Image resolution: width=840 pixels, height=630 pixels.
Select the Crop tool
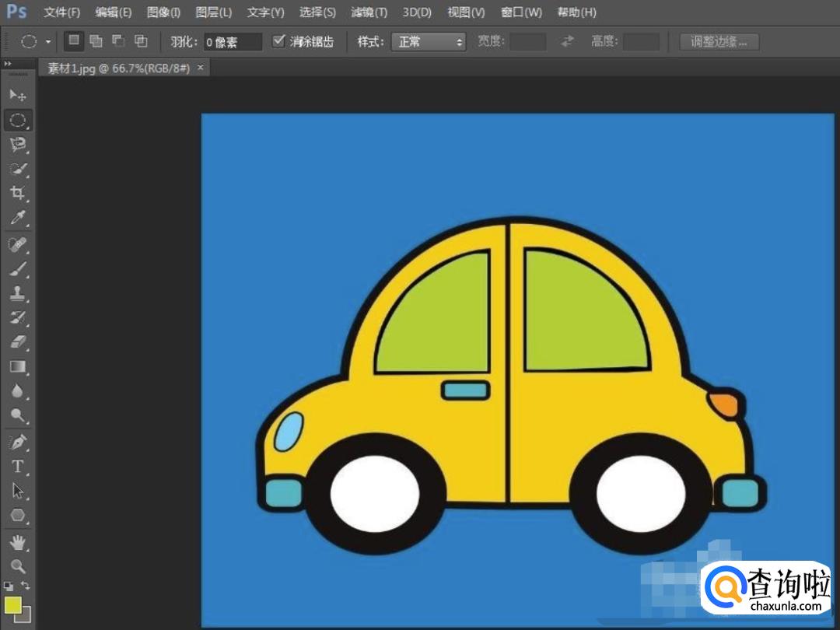coord(18,193)
